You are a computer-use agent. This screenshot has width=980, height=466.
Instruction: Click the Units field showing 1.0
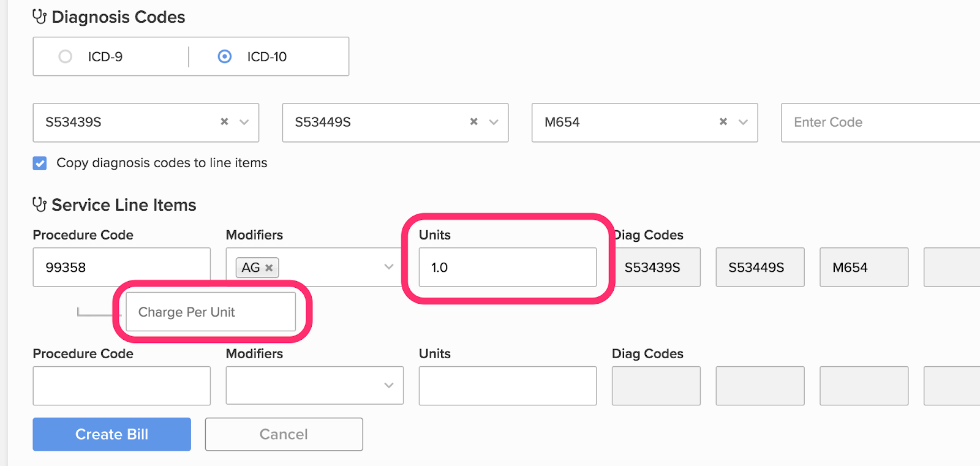pos(508,267)
